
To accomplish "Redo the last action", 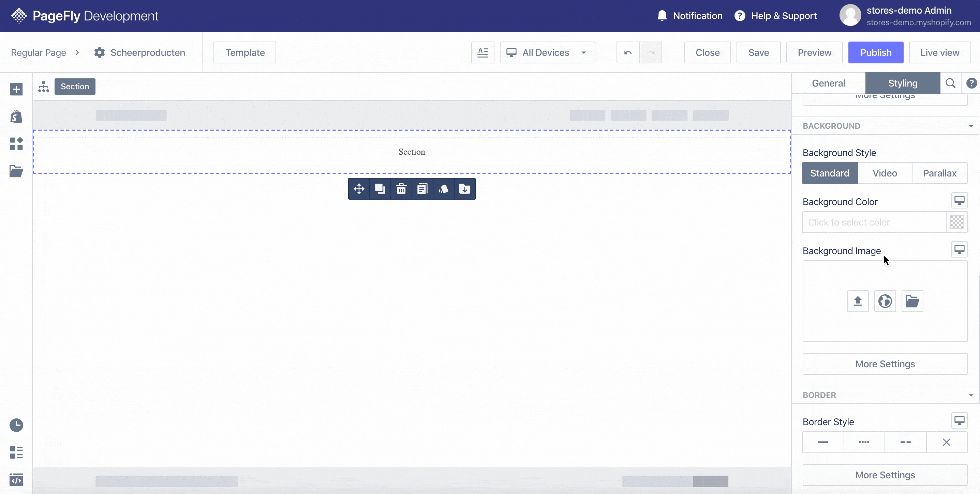I will (x=651, y=52).
